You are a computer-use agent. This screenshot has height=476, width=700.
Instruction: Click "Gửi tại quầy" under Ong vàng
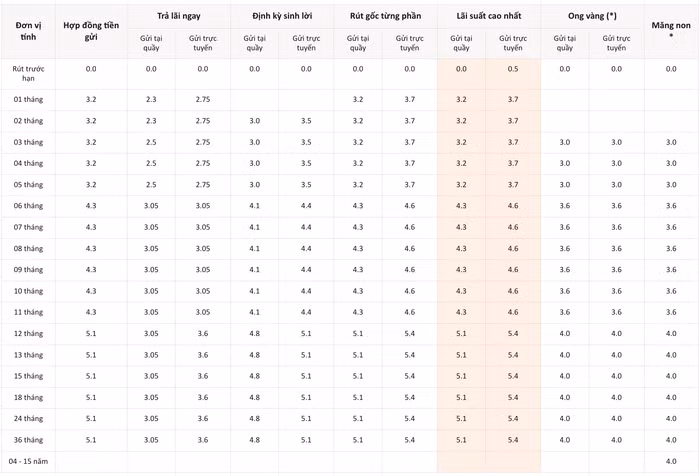click(x=565, y=43)
